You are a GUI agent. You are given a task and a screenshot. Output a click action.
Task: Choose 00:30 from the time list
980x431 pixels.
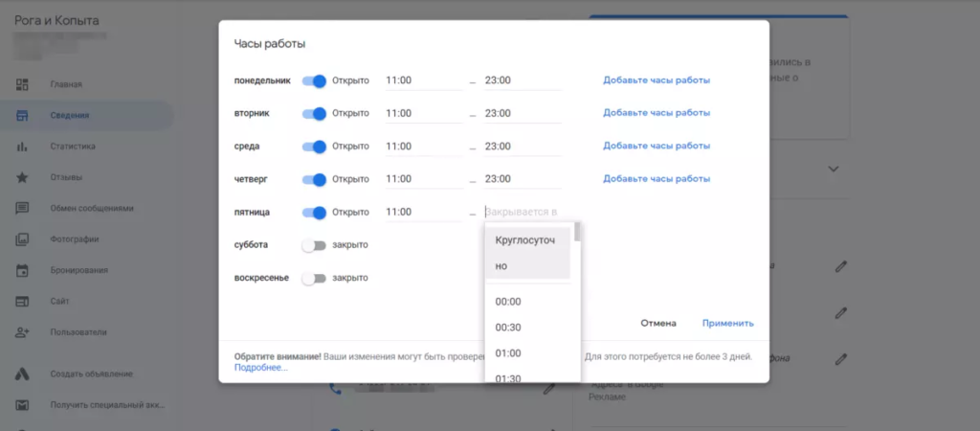pyautogui.click(x=508, y=328)
